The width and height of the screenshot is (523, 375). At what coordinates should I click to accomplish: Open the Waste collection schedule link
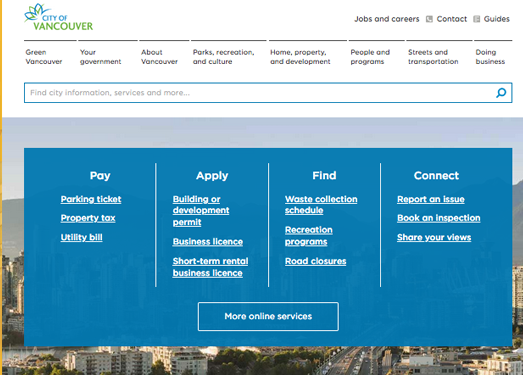[321, 205]
